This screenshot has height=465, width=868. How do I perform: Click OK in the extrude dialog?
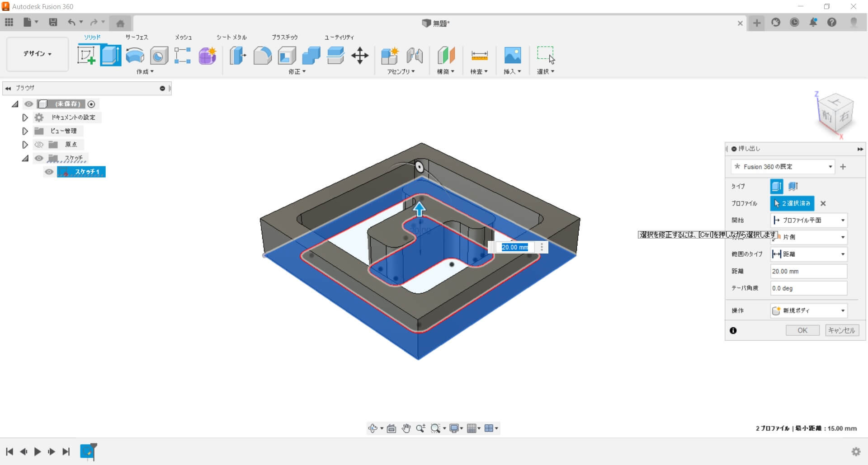click(x=802, y=330)
